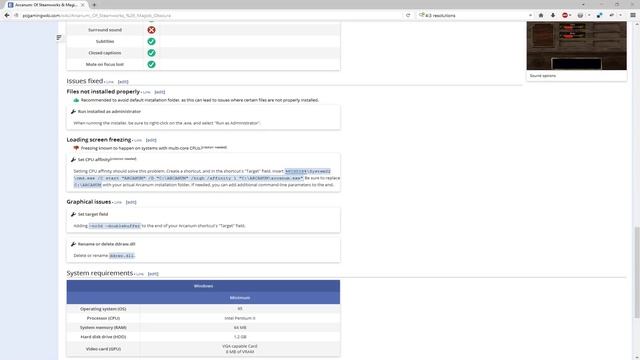
Task: Open the table of contents sidebar icon
Action: coord(59,38)
